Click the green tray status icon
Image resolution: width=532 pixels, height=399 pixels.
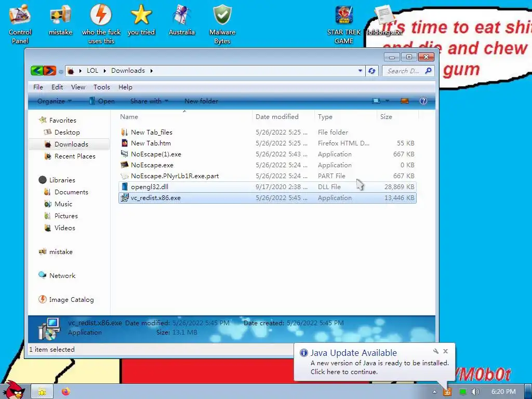click(462, 392)
